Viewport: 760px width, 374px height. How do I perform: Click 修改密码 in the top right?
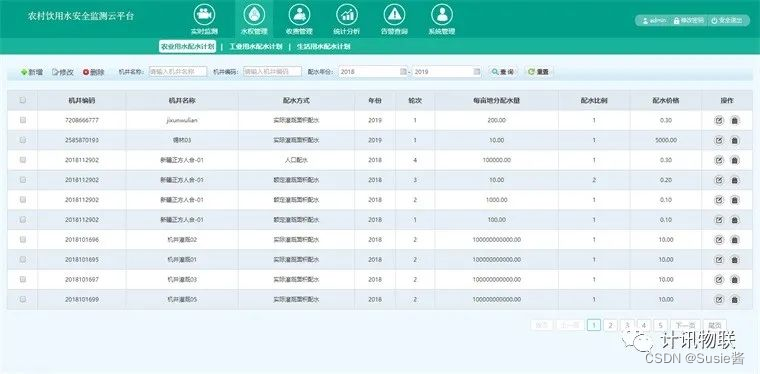pos(689,20)
